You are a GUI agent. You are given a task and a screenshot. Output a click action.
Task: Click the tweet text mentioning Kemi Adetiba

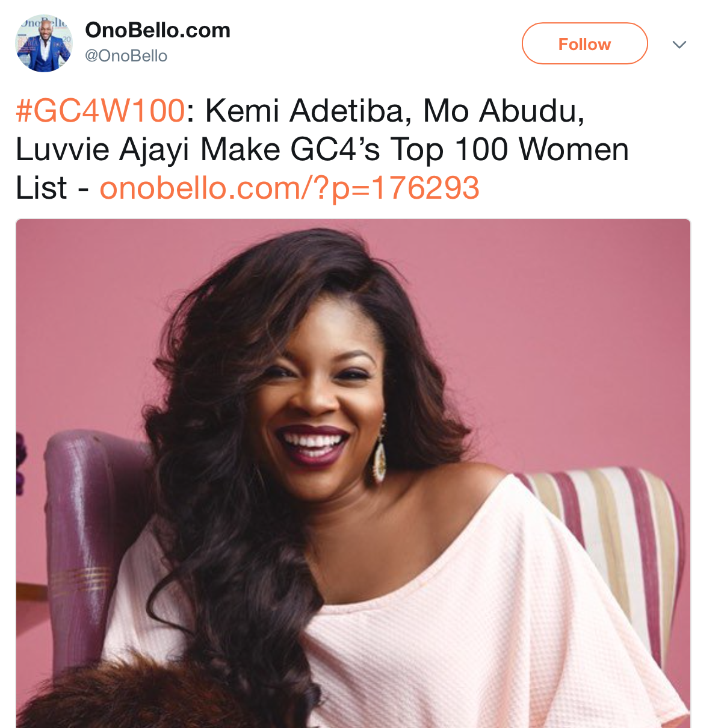(x=322, y=149)
